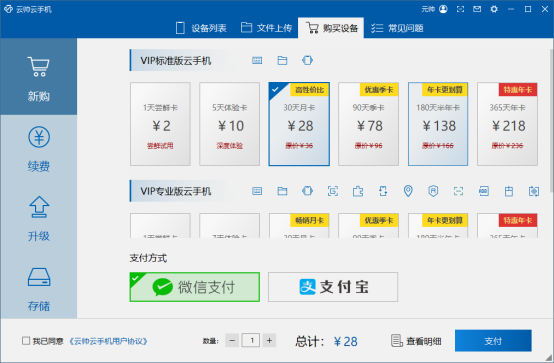Decrease quantity with the minus button
Screen dimensions: 554x363
click(232, 340)
